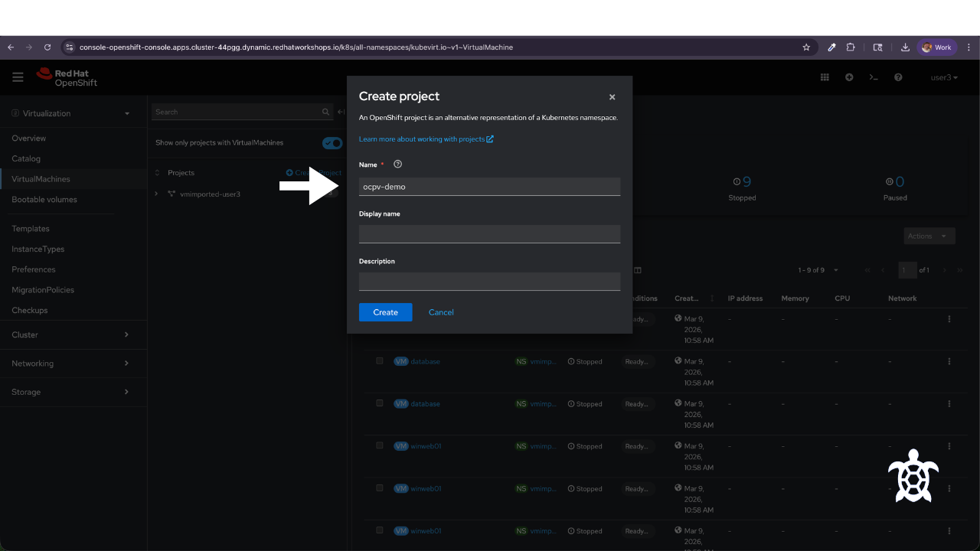Open the manage columns icon
Viewport: 980px width, 551px height.
(638, 270)
